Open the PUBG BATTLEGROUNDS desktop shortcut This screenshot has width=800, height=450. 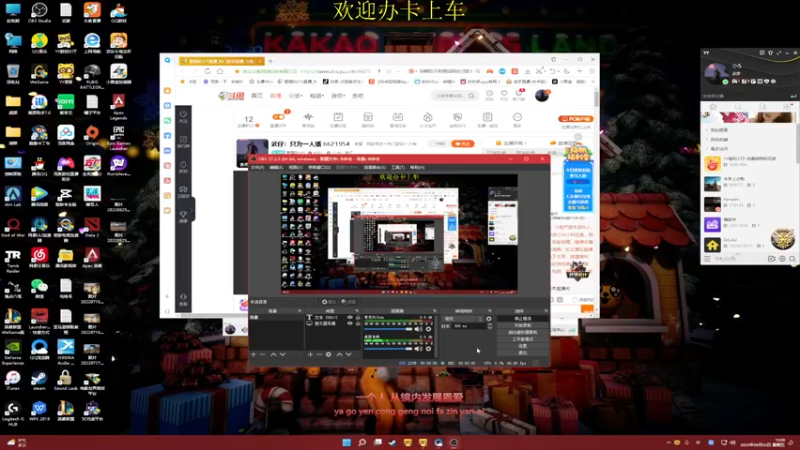click(92, 77)
